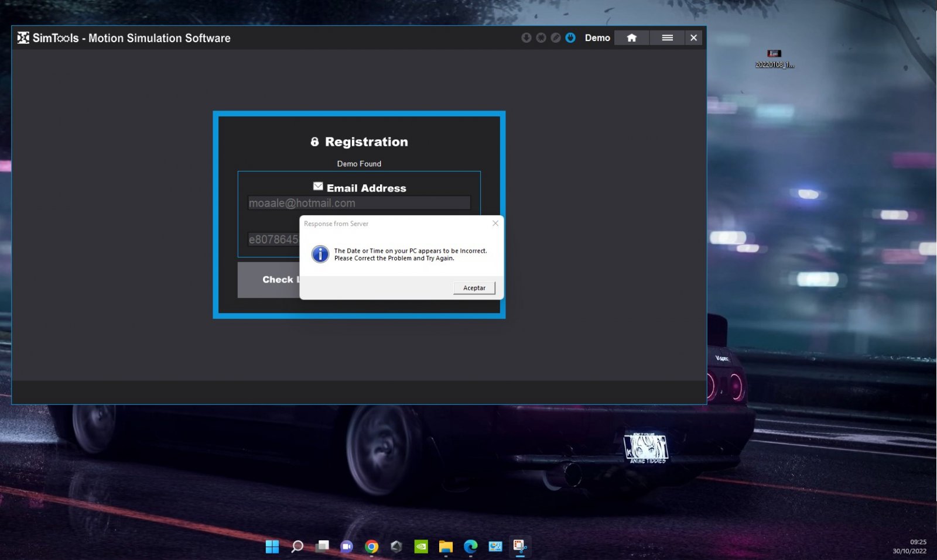The height and width of the screenshot is (560, 937).
Task: Open File Explorer from the taskbar
Action: coord(446,547)
